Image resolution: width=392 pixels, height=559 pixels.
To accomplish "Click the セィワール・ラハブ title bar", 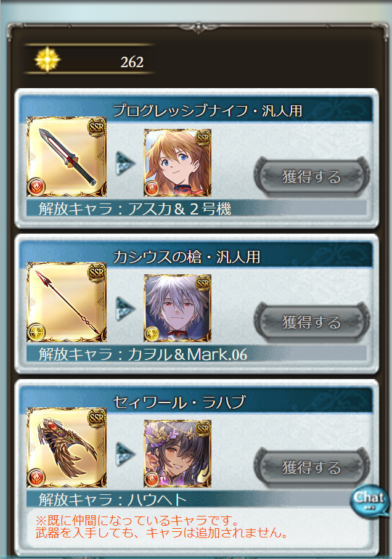I will (x=197, y=401).
